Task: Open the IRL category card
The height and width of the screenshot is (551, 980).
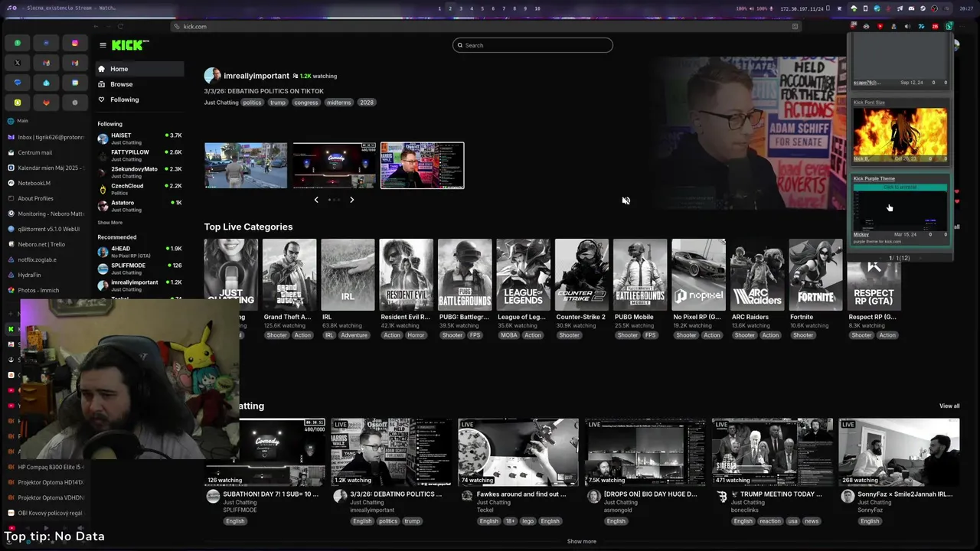Action: [348, 274]
